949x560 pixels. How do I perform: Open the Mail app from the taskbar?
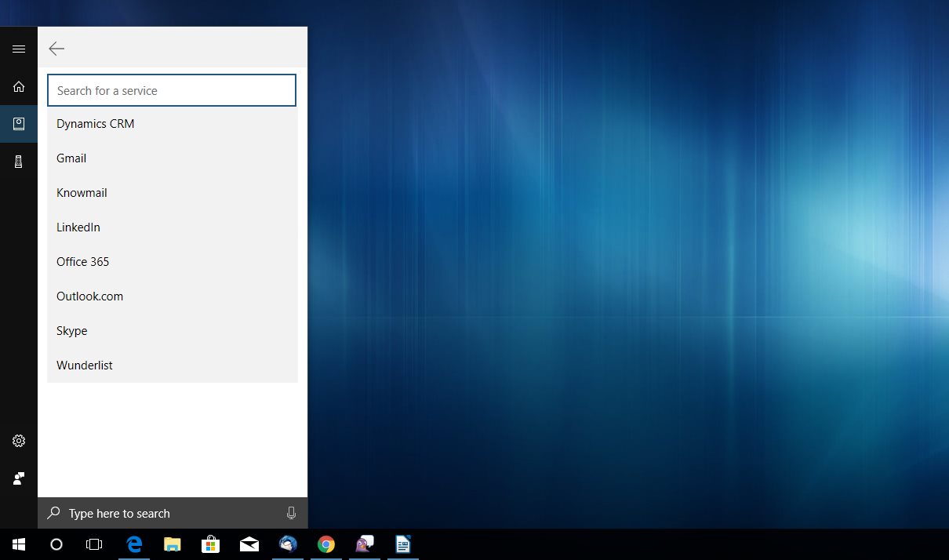249,544
